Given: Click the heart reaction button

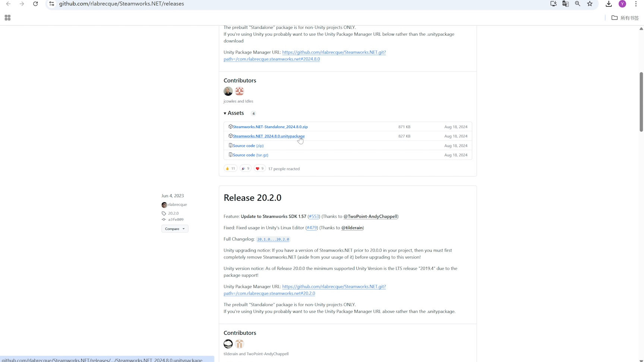Looking at the screenshot, I should pos(260,169).
